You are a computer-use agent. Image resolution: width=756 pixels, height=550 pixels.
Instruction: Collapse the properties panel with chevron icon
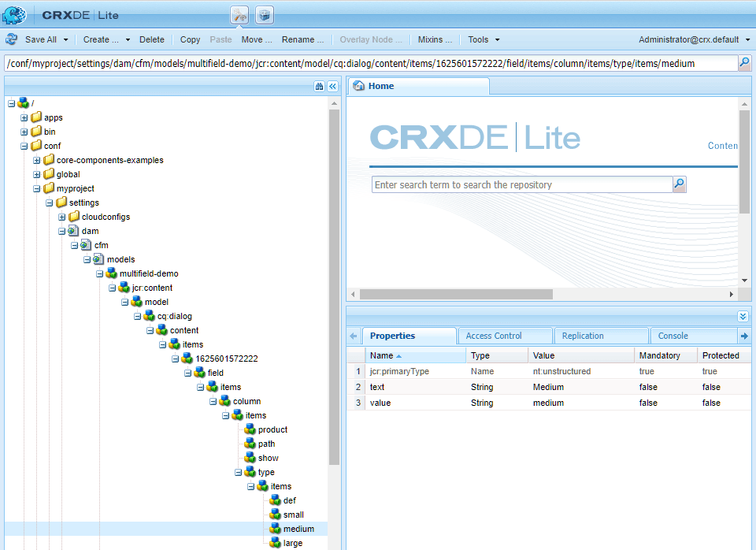click(x=743, y=317)
